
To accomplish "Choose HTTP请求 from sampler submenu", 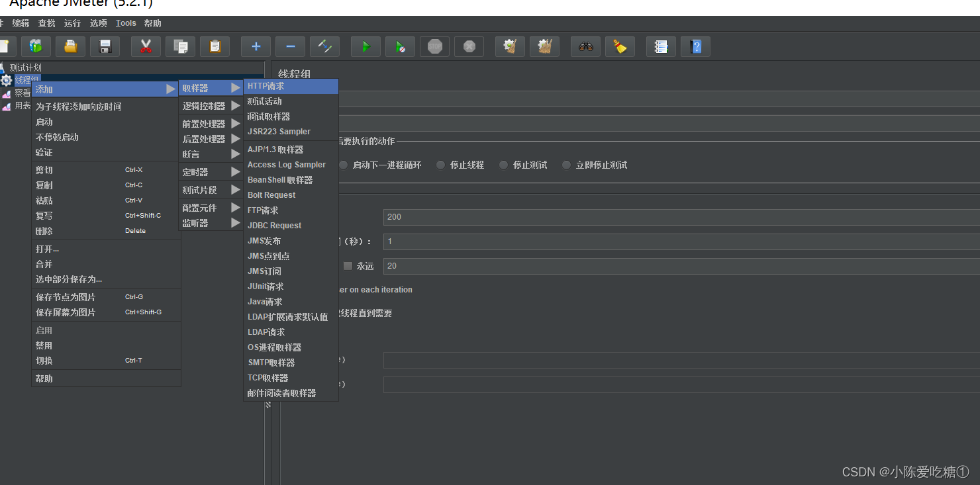I will pyautogui.click(x=291, y=86).
